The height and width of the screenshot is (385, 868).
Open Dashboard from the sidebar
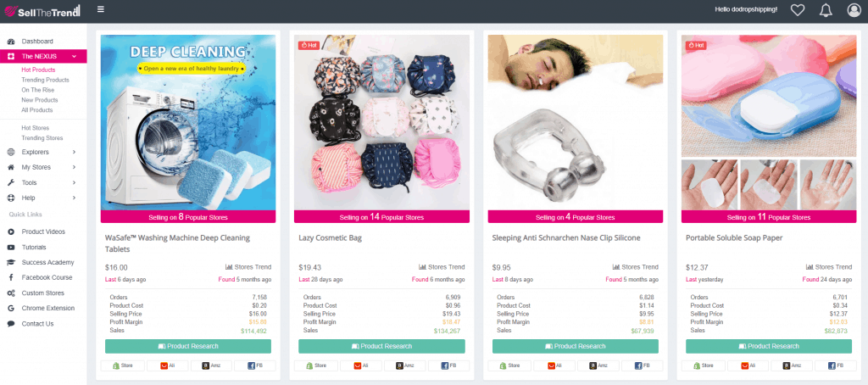coord(37,41)
